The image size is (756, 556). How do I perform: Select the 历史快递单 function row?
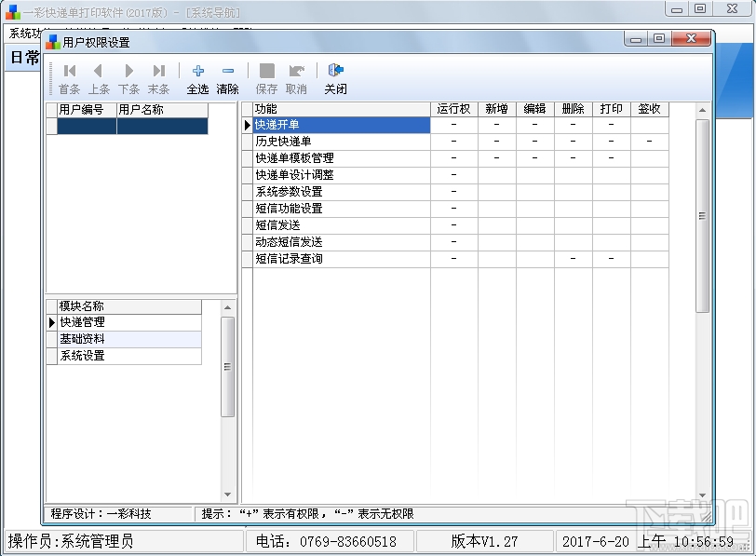(x=342, y=142)
